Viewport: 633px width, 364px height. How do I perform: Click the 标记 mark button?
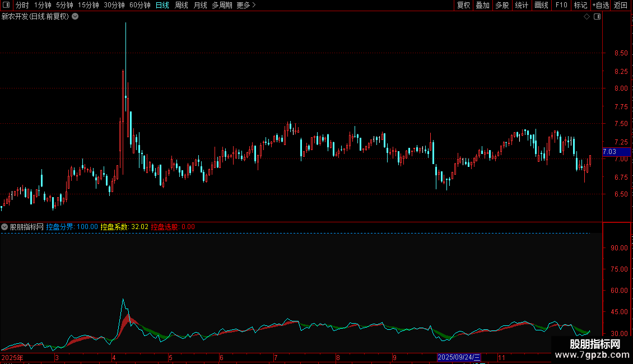click(580, 5)
